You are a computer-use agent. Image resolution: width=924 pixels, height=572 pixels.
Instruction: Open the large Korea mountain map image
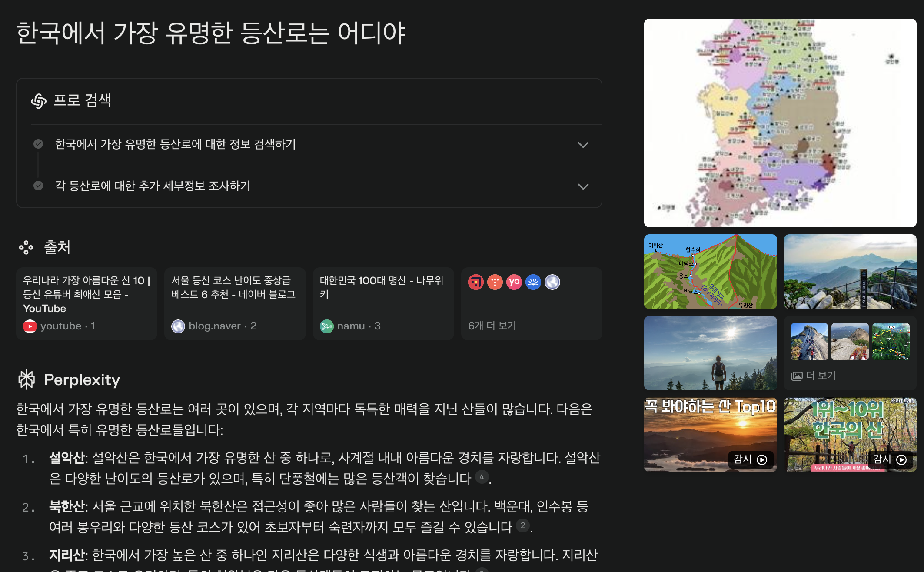[780, 123]
